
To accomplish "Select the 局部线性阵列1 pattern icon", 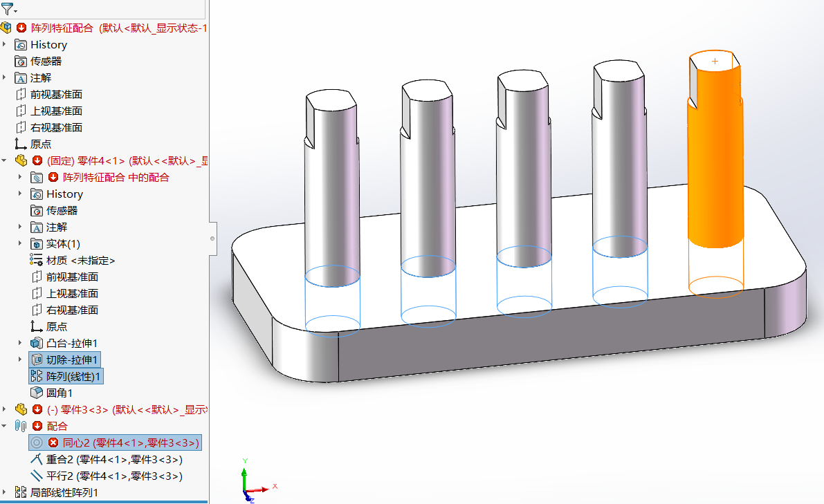I will 21,492.
